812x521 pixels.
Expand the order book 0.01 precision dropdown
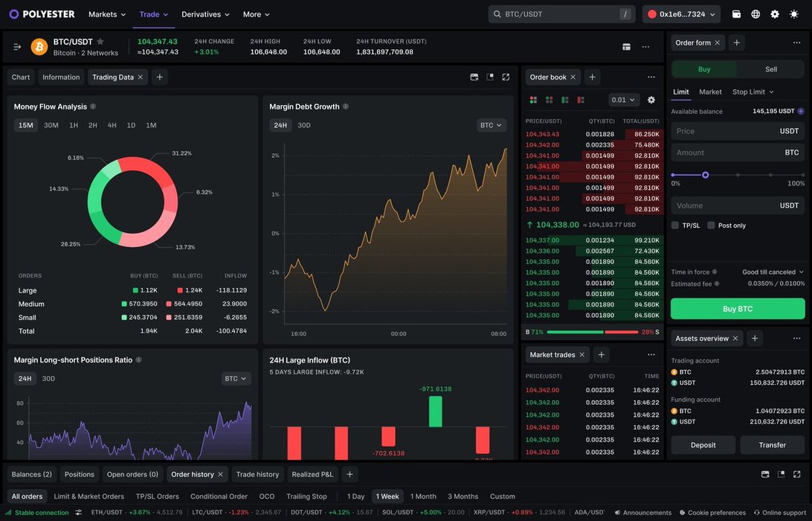pos(623,100)
